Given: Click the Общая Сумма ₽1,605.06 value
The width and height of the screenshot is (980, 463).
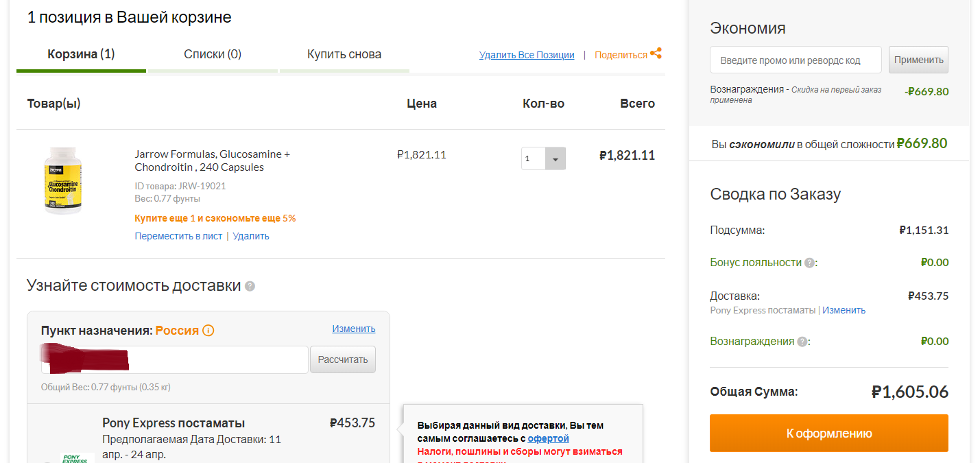Looking at the screenshot, I should tap(909, 392).
